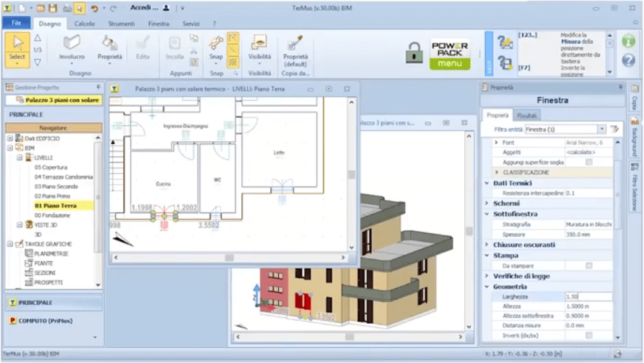This screenshot has width=644, height=363.
Task: Click the blue help question mark icon
Action: coord(628,61)
